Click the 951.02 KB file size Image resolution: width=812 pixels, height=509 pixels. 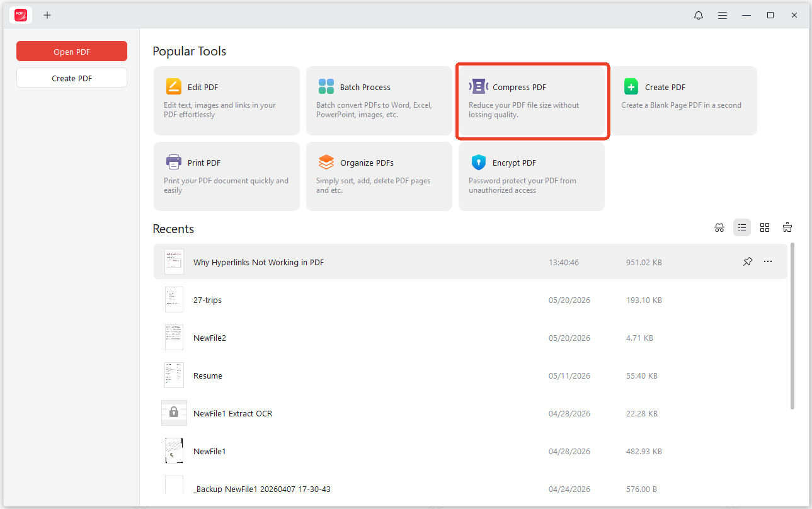point(644,262)
